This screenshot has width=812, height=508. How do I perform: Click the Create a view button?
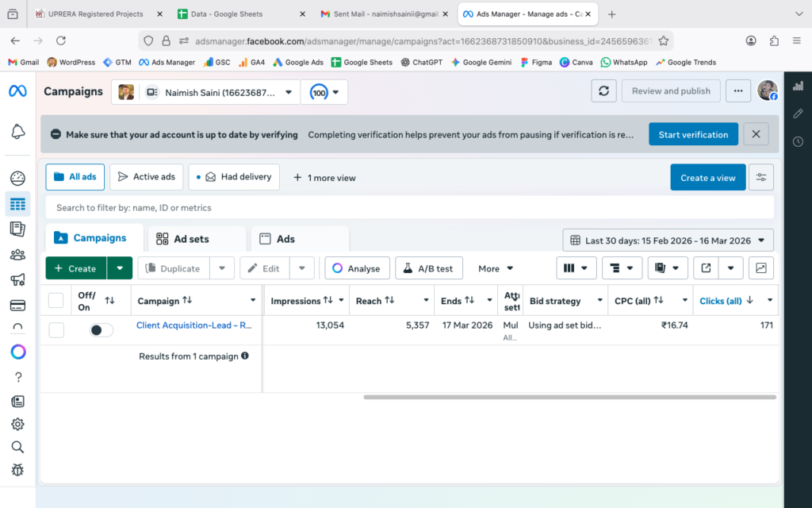[x=708, y=177]
